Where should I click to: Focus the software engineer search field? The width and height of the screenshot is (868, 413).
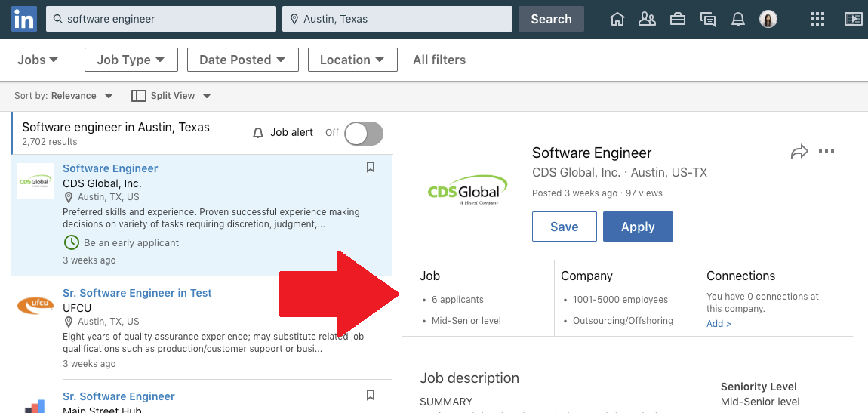(161, 19)
